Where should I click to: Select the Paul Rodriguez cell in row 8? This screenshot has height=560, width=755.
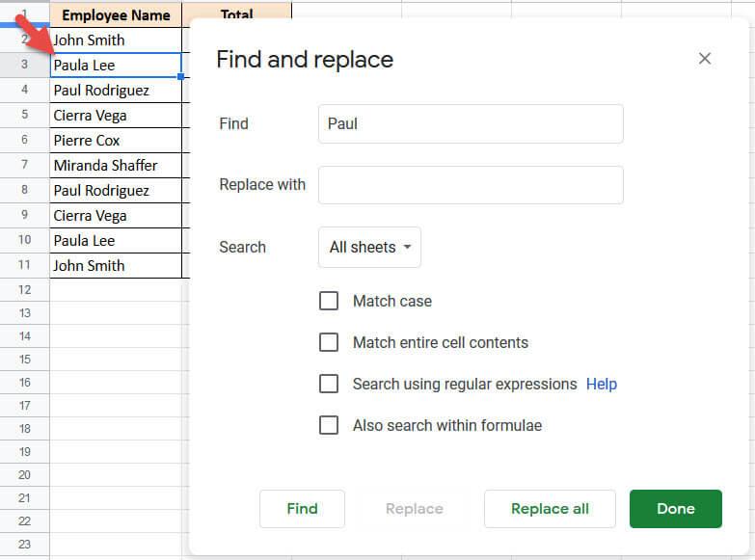(116, 190)
